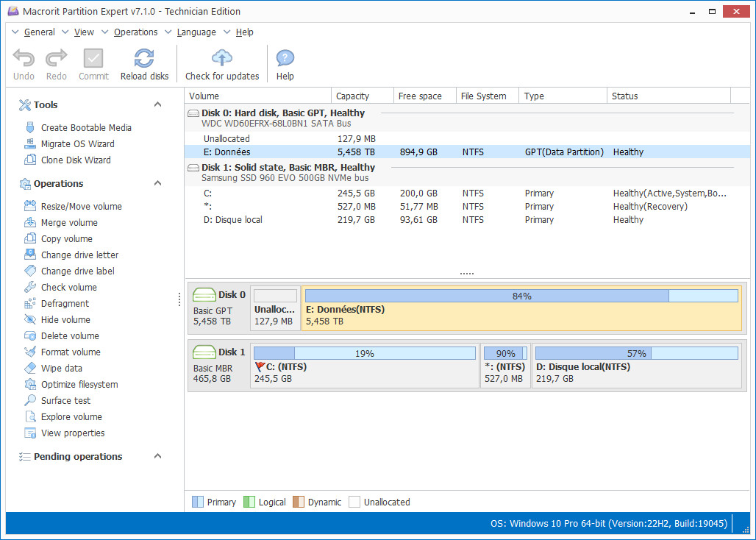Sort by the Type column header
The width and height of the screenshot is (756, 540).
click(x=563, y=96)
